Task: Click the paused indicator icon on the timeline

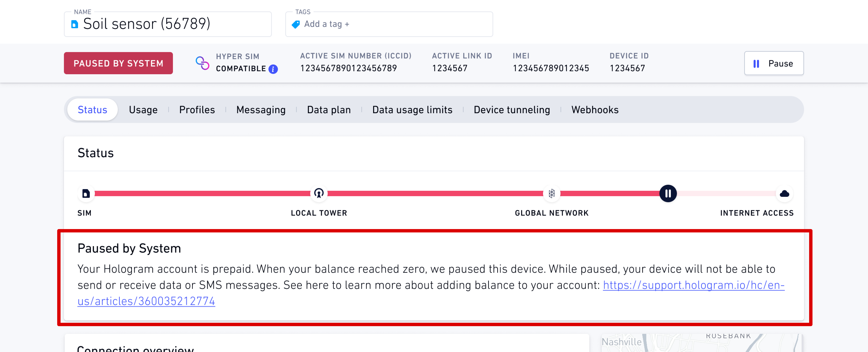Action: 668,193
